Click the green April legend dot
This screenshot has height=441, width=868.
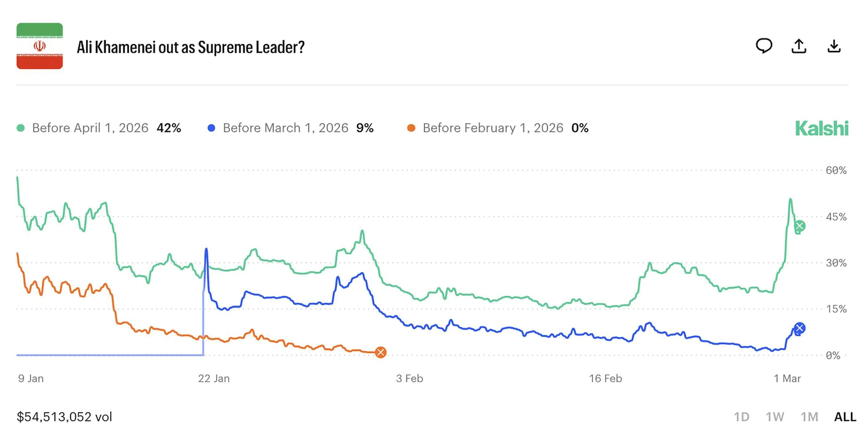tap(21, 128)
